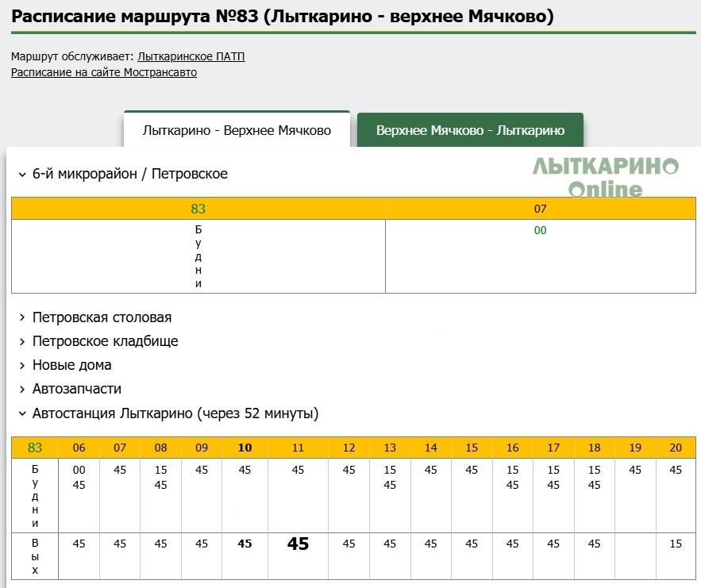Collapse the Автостанция Лыткарино section
701x588 pixels.
(x=175, y=413)
